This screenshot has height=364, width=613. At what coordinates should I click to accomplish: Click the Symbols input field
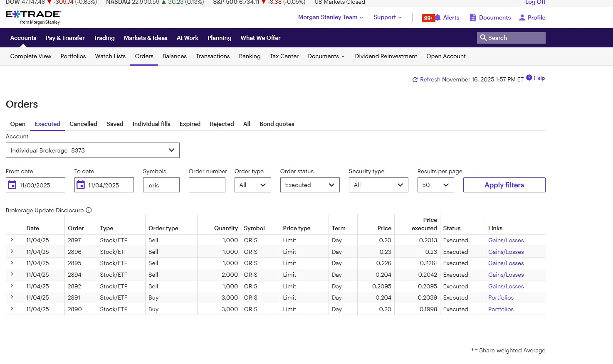[161, 185]
